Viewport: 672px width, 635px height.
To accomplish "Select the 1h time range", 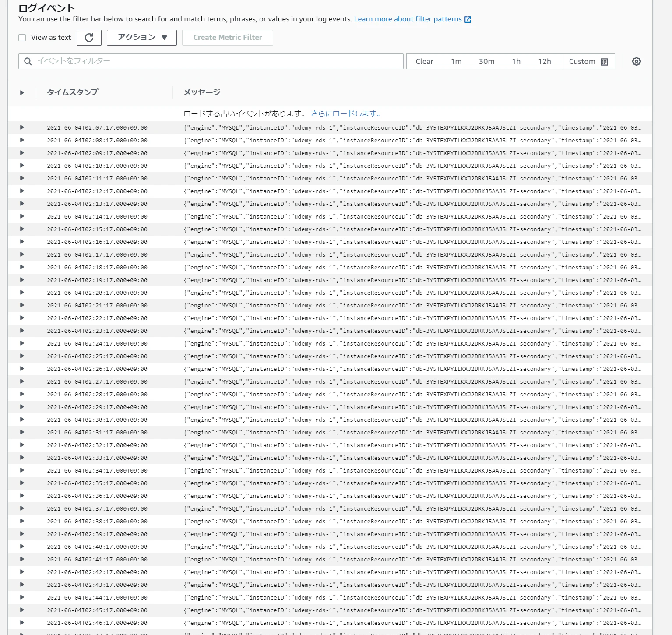I will 516,61.
